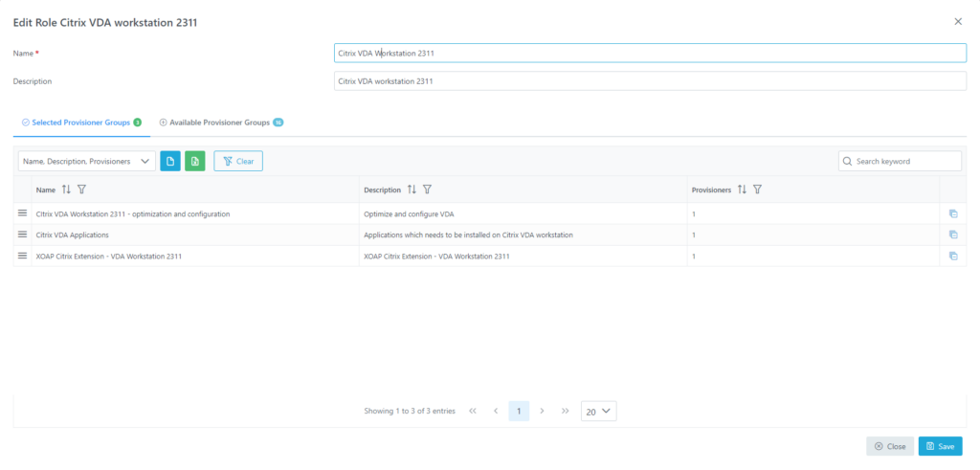Switch to the Available Provisioner Groups tab
This screenshot has height=470, width=980.
point(221,123)
